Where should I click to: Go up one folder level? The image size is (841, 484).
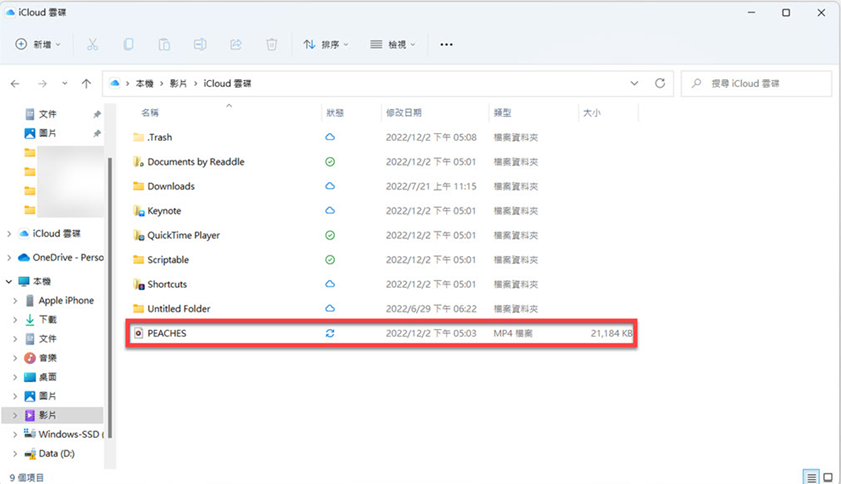(x=86, y=84)
